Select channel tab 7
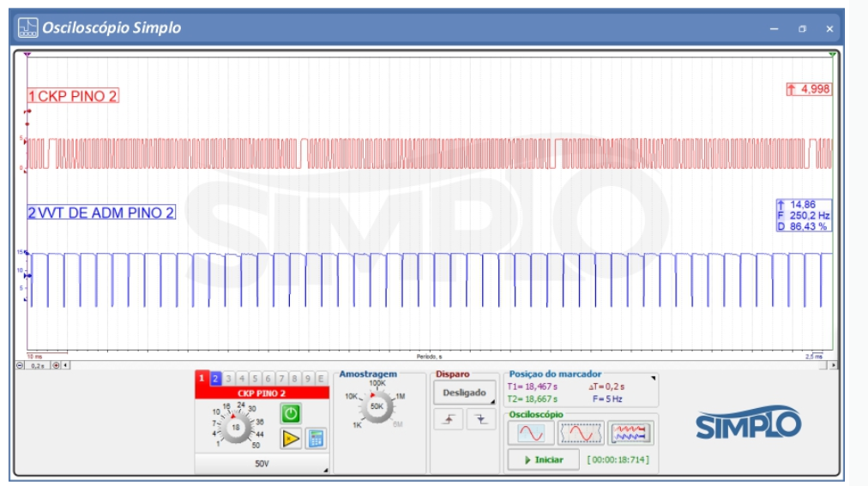The width and height of the screenshot is (868, 486). [x=282, y=378]
